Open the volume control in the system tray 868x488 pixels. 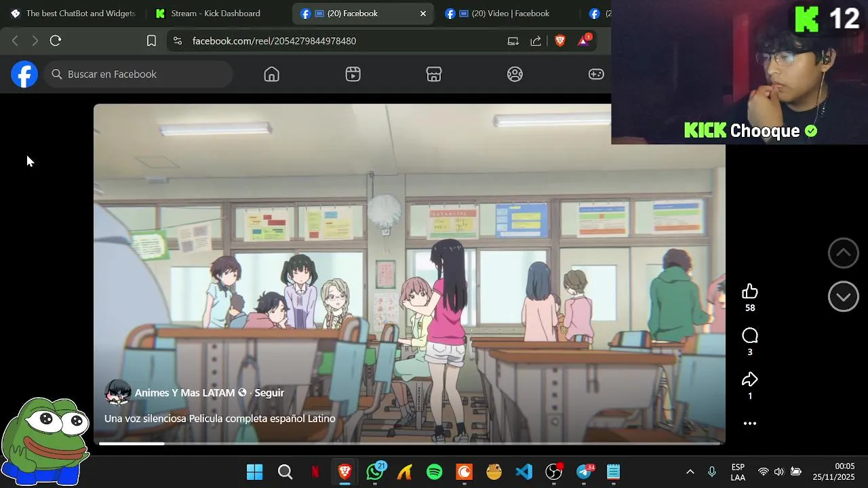pyautogui.click(x=779, y=472)
